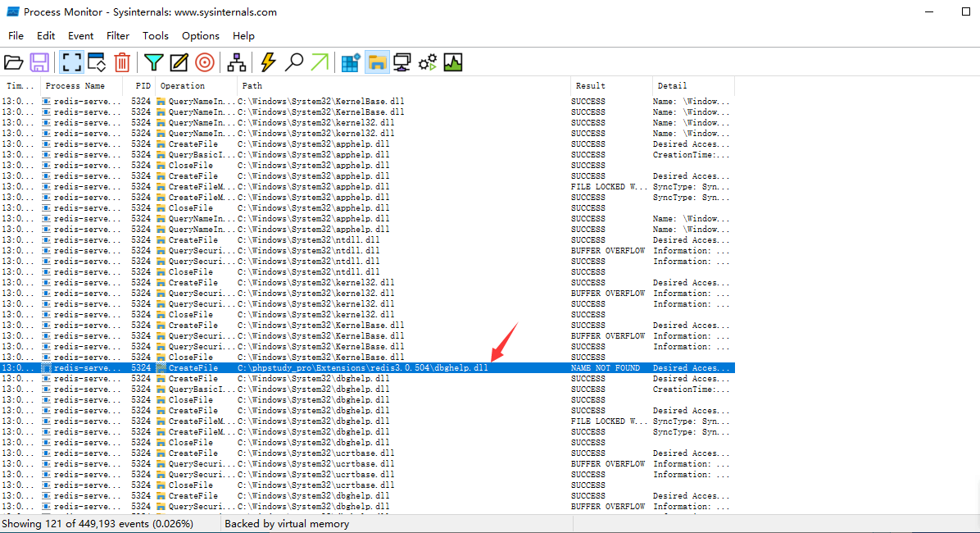Select the CloseFile ucrtbase.dll row
Screen dimensions: 980x533
coord(367,485)
